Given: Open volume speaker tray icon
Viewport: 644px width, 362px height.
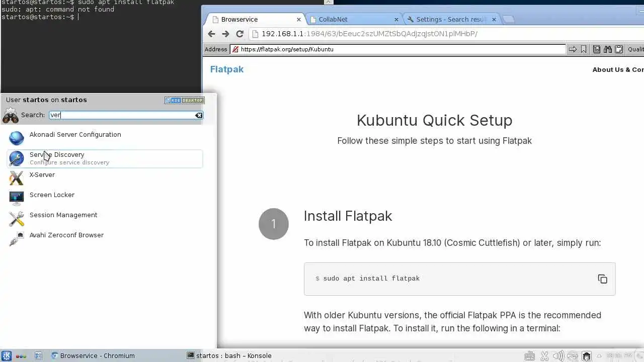Looking at the screenshot, I should 559,356.
